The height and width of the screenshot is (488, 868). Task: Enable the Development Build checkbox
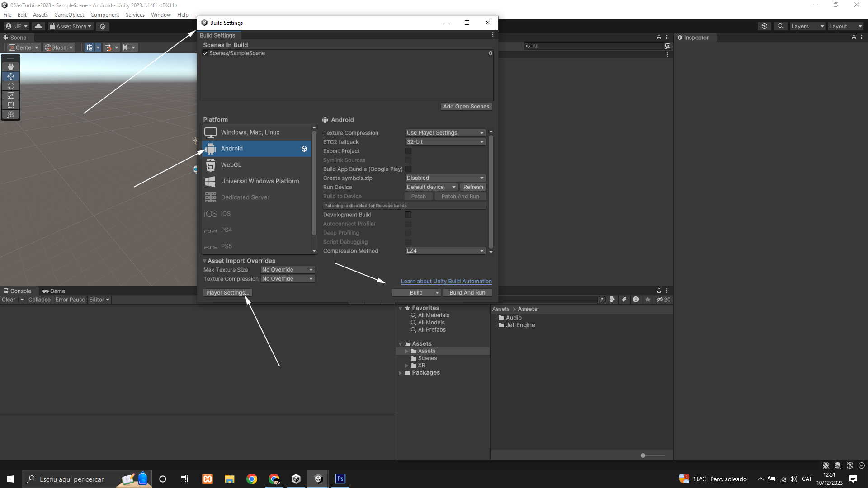tap(408, 215)
